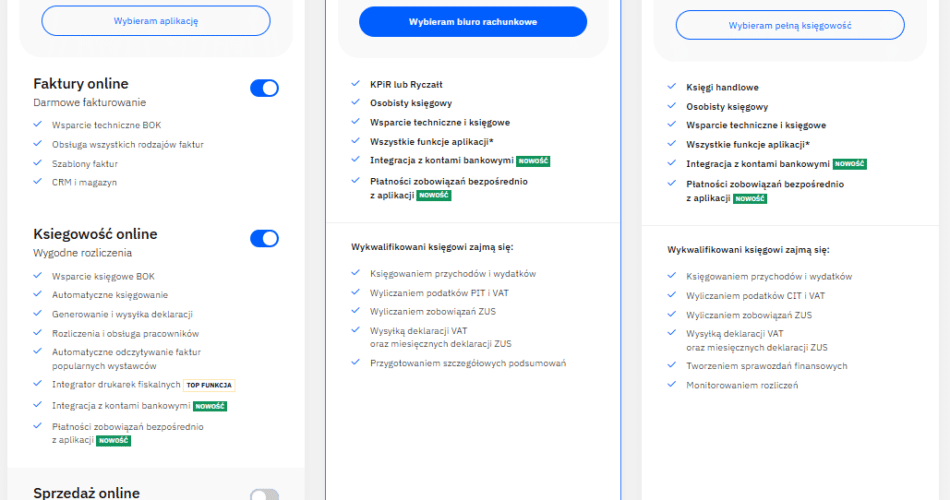The image size is (950, 500).
Task: Click the checkmark beside 'Monitorowaniem rozliczeń'
Action: pyautogui.click(x=672, y=385)
